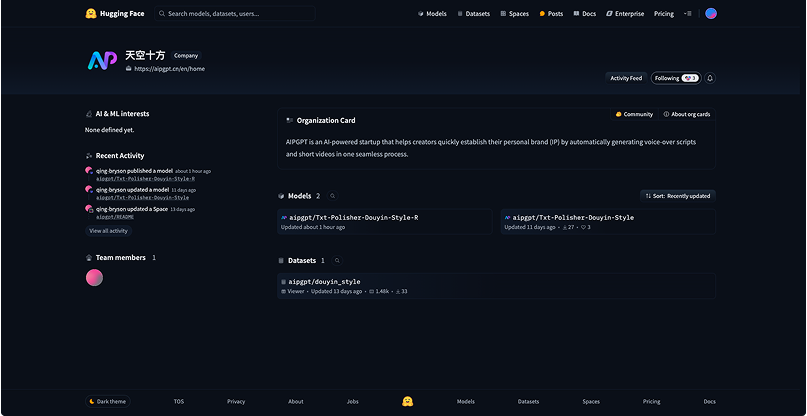Open TOS footer link
The image size is (807, 416).
tap(179, 402)
